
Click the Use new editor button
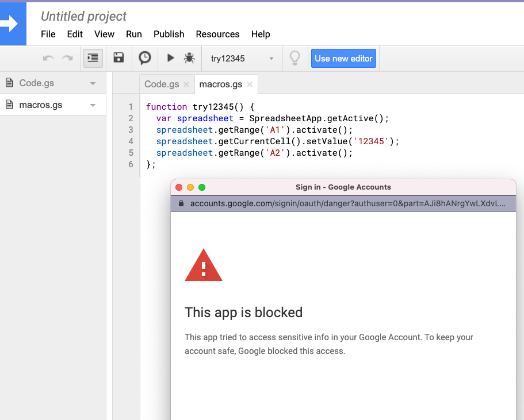click(343, 59)
